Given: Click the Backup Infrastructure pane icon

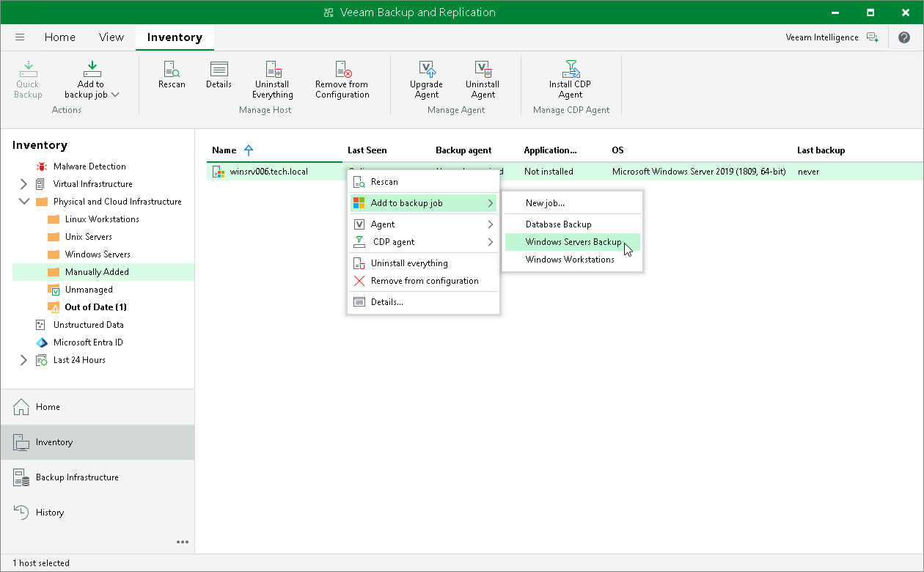Looking at the screenshot, I should click(22, 477).
